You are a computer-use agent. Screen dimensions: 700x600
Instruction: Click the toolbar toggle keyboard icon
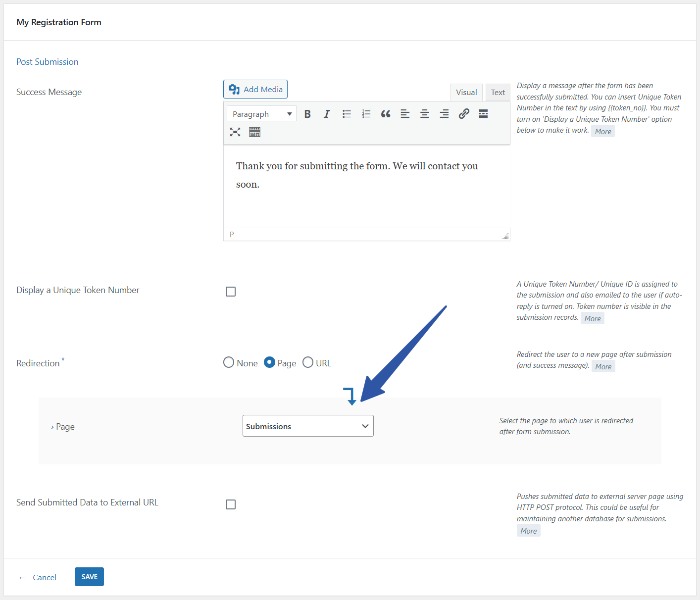click(254, 132)
